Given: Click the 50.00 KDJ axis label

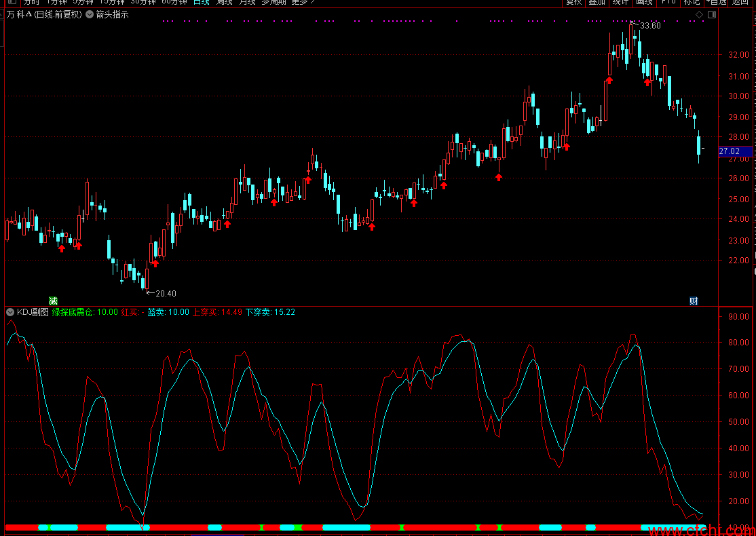Looking at the screenshot, I should coord(738,422).
